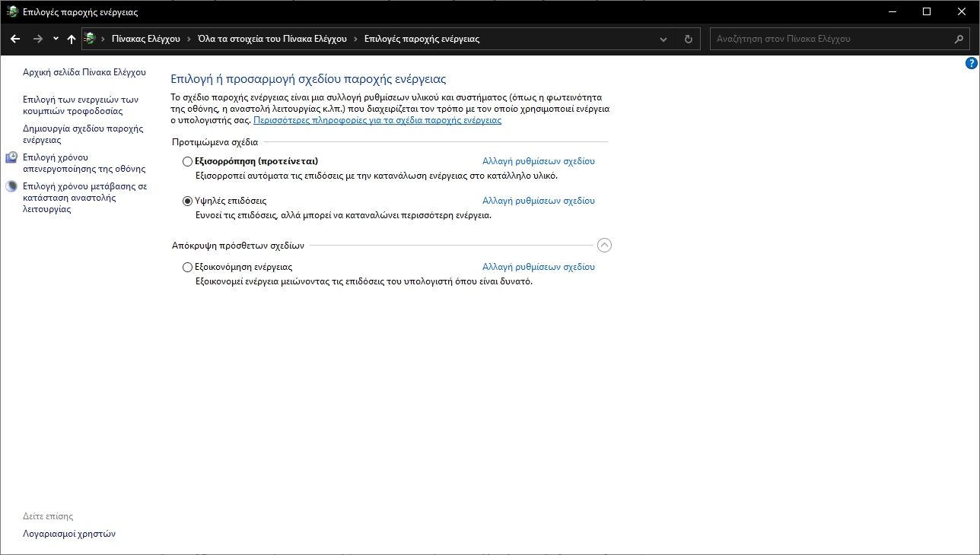Viewport: 980px width, 555px height.
Task: Open Αλλαγή ρυθμίσεων σχεδίου for Υψηλές επιδόσεις
Action: click(x=538, y=201)
